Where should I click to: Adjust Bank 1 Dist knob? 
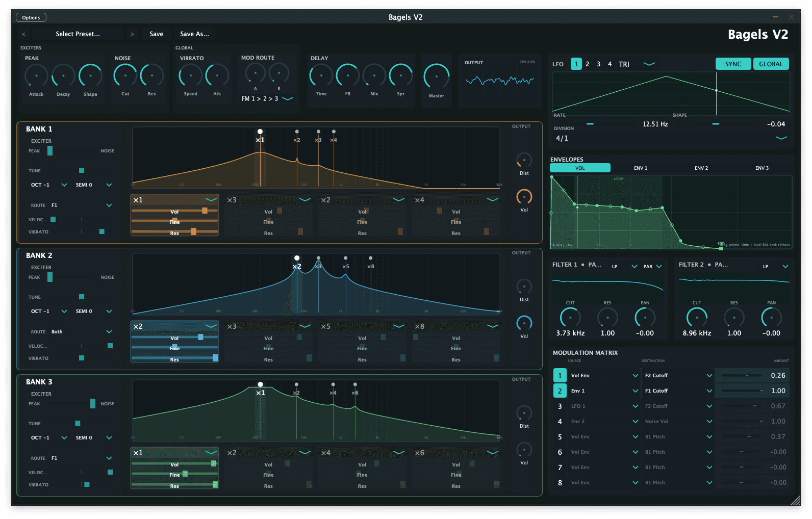tap(524, 160)
